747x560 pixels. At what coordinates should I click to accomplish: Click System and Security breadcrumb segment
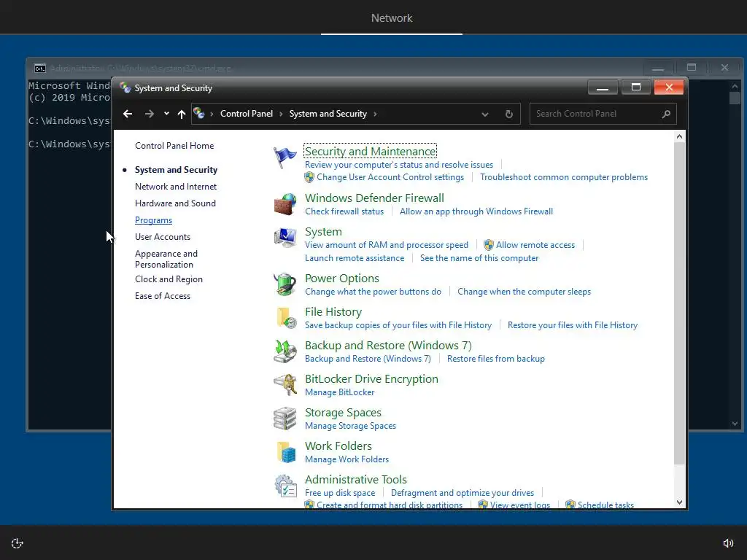(x=328, y=114)
